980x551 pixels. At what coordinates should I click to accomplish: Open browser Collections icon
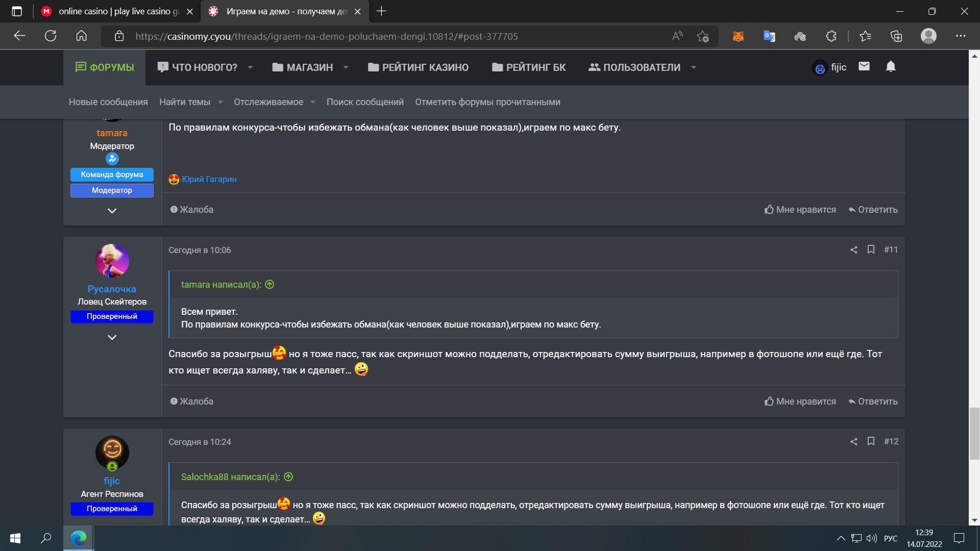(896, 36)
